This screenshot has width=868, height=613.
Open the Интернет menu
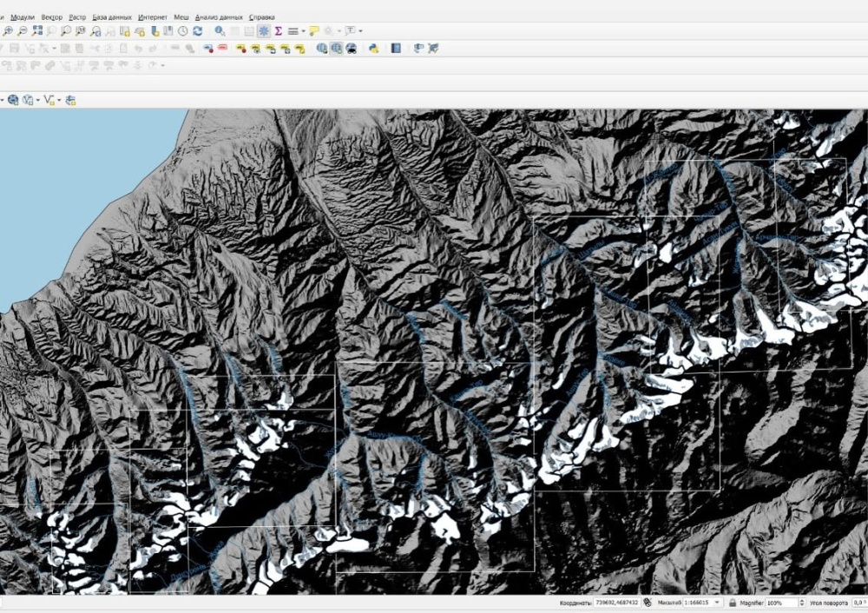click(x=152, y=17)
